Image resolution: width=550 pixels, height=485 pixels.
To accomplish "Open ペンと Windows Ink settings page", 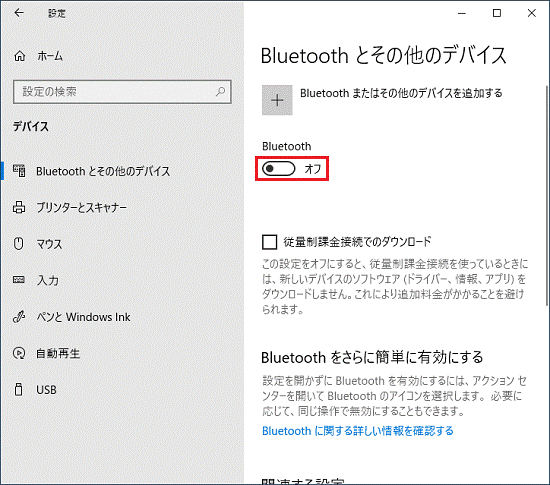I will click(83, 317).
